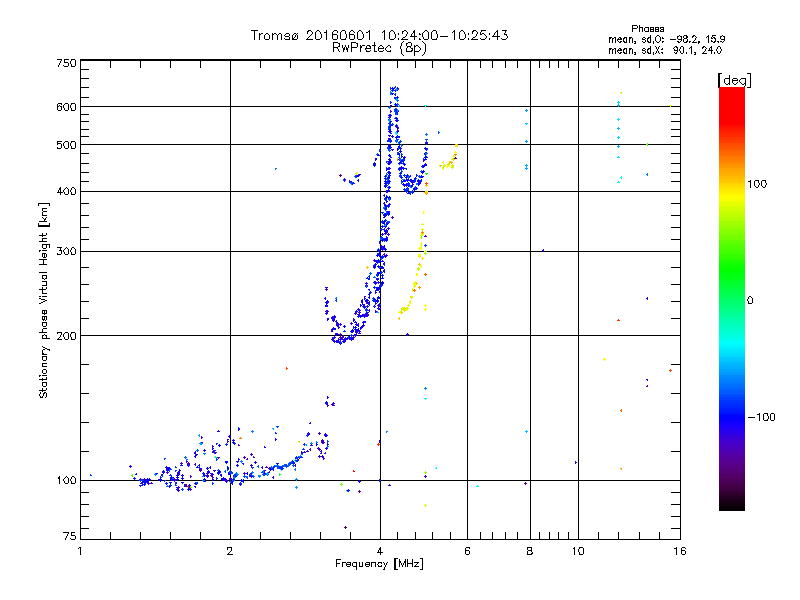The height and width of the screenshot is (600, 800).
Task: Click the y-axis tick label '75'
Action: (x=69, y=536)
